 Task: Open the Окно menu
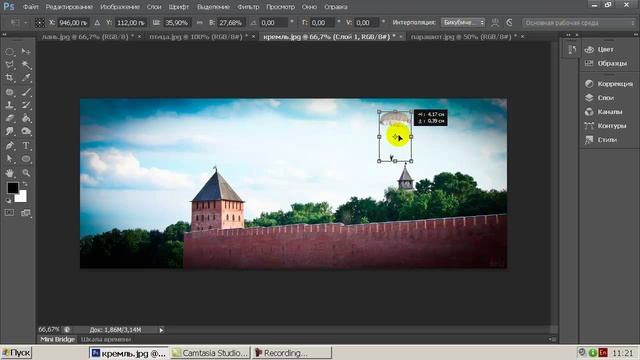(x=309, y=7)
